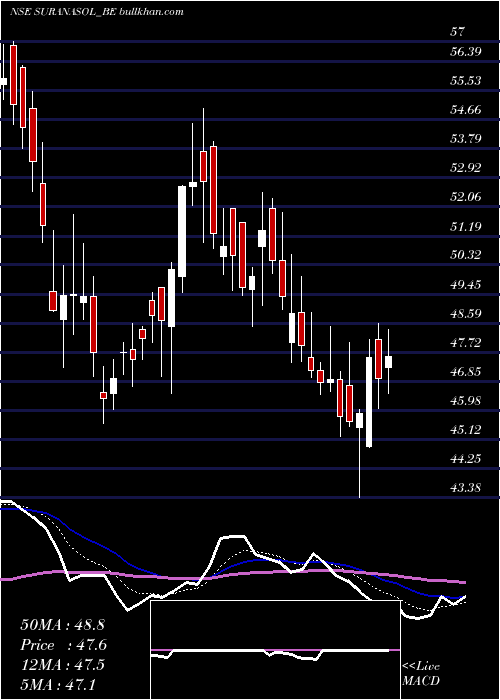Image resolution: width=500 pixels, height=700 pixels.
Task: Click the 52.92 price axis label
Action: 466,168
